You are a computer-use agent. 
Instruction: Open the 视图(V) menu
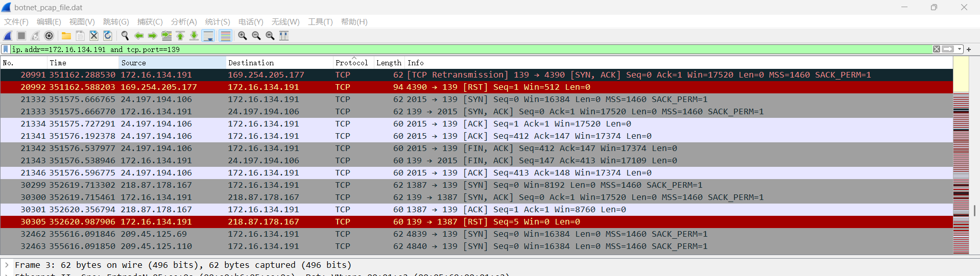point(82,22)
